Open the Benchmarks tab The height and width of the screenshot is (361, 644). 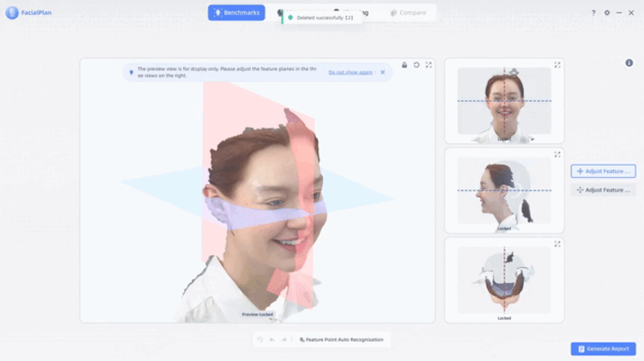(x=236, y=13)
